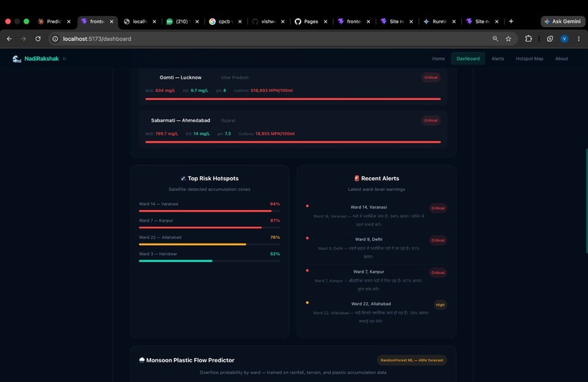Click the NadiRakshak wave logo icon
This screenshot has width=588, height=382.
tap(17, 59)
